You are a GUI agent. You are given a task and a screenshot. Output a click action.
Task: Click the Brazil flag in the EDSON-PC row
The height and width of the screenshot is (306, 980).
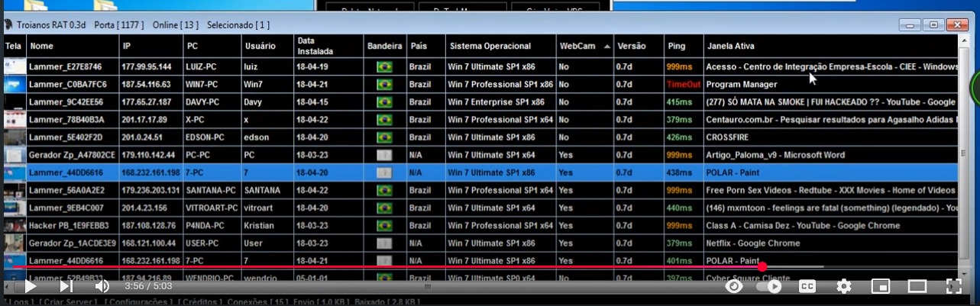tap(384, 137)
